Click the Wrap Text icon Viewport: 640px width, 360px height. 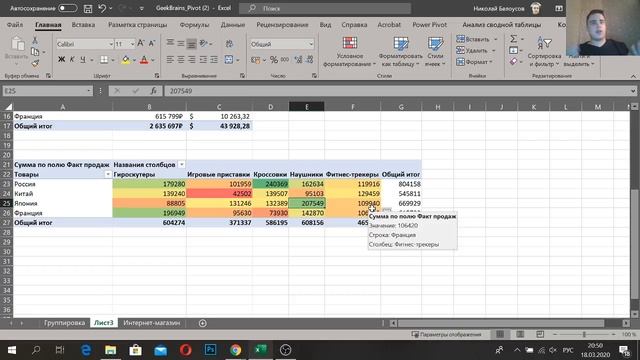point(229,44)
